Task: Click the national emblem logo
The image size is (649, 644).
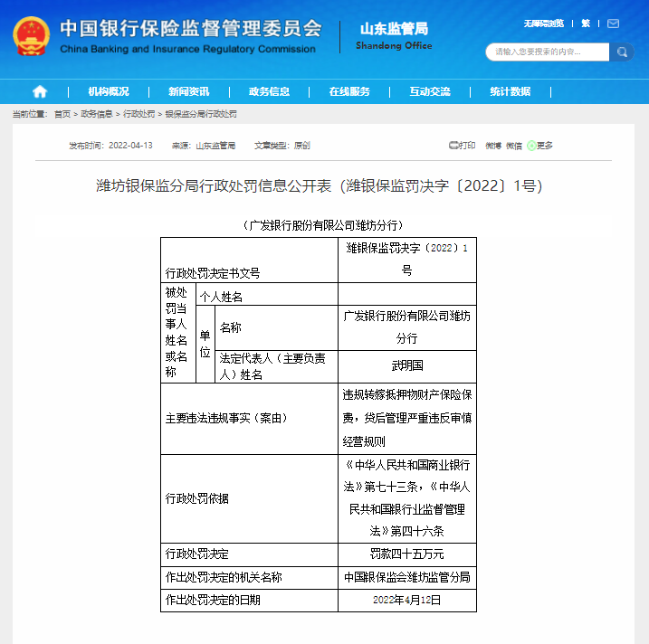Action: [x=32, y=36]
